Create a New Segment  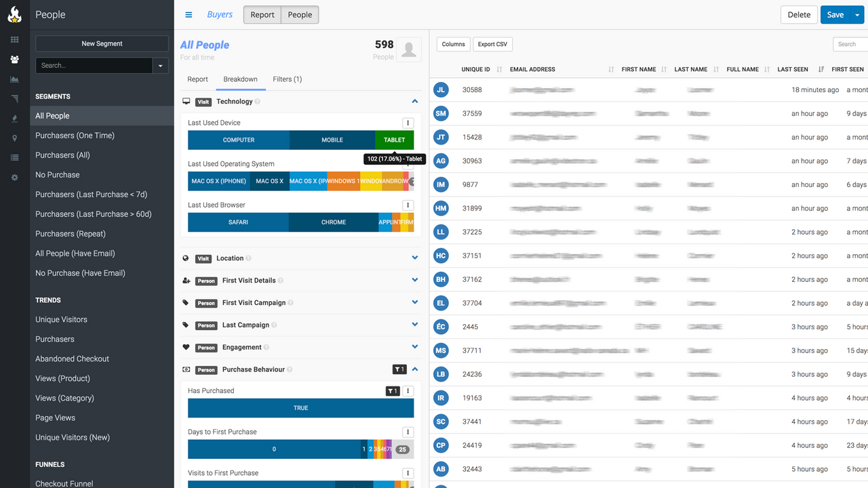(x=101, y=43)
